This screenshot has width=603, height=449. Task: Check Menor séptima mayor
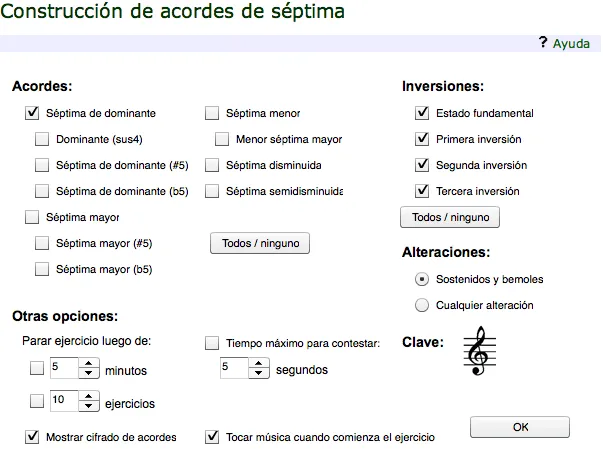tap(222, 139)
